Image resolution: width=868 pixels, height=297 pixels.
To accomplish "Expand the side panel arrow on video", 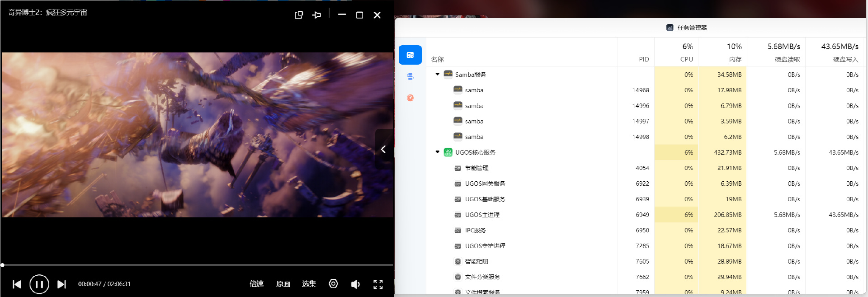I will tap(383, 149).
